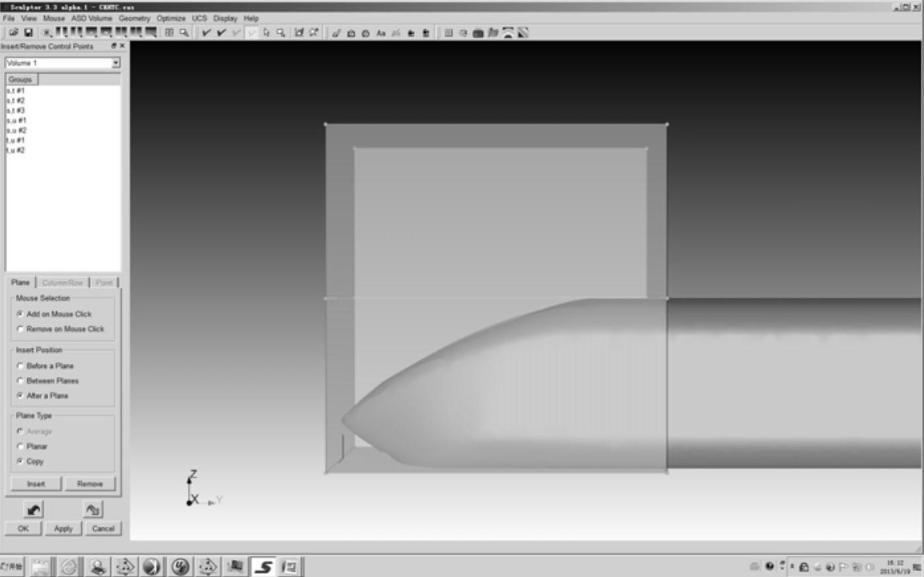The height and width of the screenshot is (577, 924).
Task: Open the Display menu
Action: tap(225, 18)
